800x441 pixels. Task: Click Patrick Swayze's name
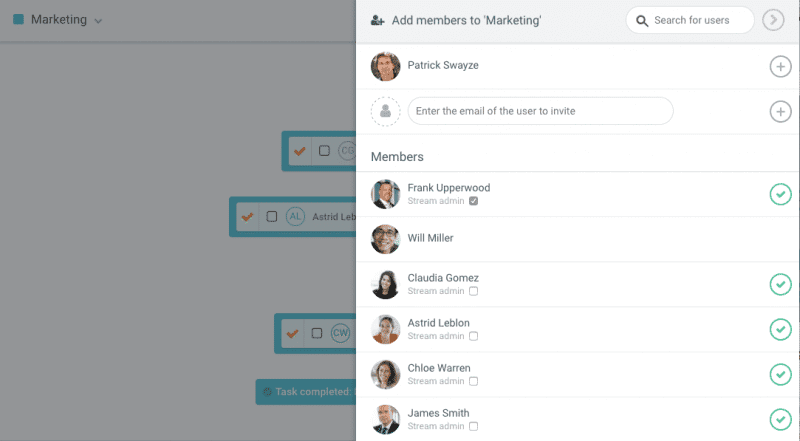[441, 66]
